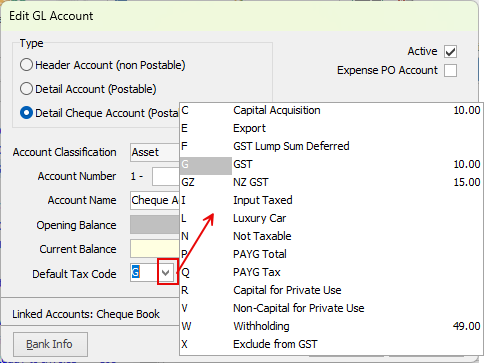Click the Current Balance field
Viewport: 484px width, 363px height.
click(155, 249)
